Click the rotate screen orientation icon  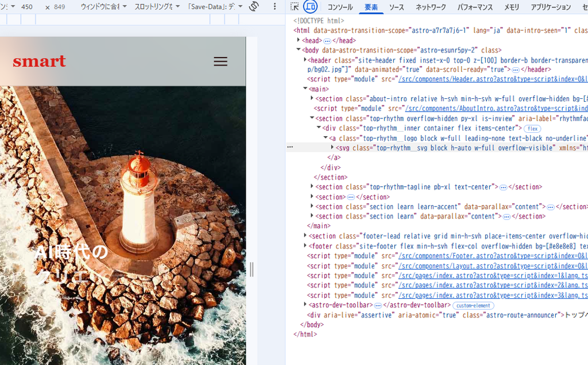click(x=254, y=6)
